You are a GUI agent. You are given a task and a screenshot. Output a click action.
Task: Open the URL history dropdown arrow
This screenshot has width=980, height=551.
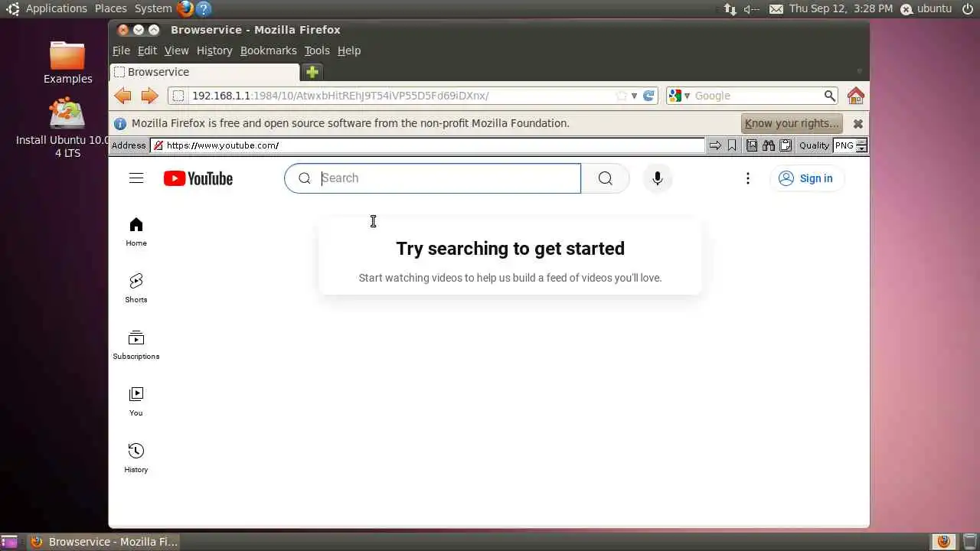pos(634,96)
